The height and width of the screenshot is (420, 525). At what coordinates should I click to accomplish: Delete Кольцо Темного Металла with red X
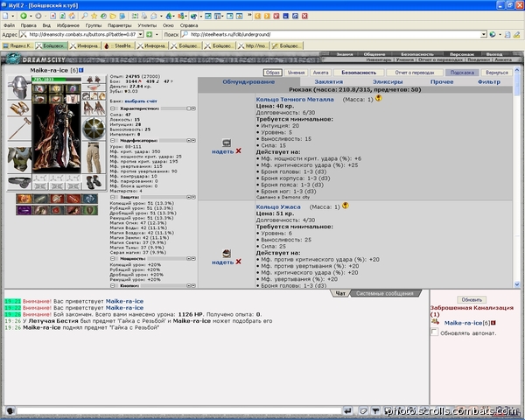coord(238,151)
